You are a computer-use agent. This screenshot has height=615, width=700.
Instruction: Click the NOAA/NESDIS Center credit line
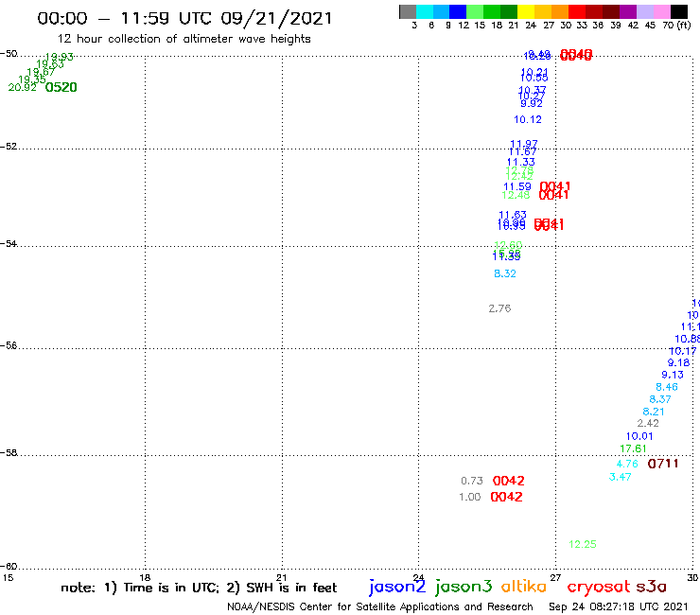coord(380,607)
